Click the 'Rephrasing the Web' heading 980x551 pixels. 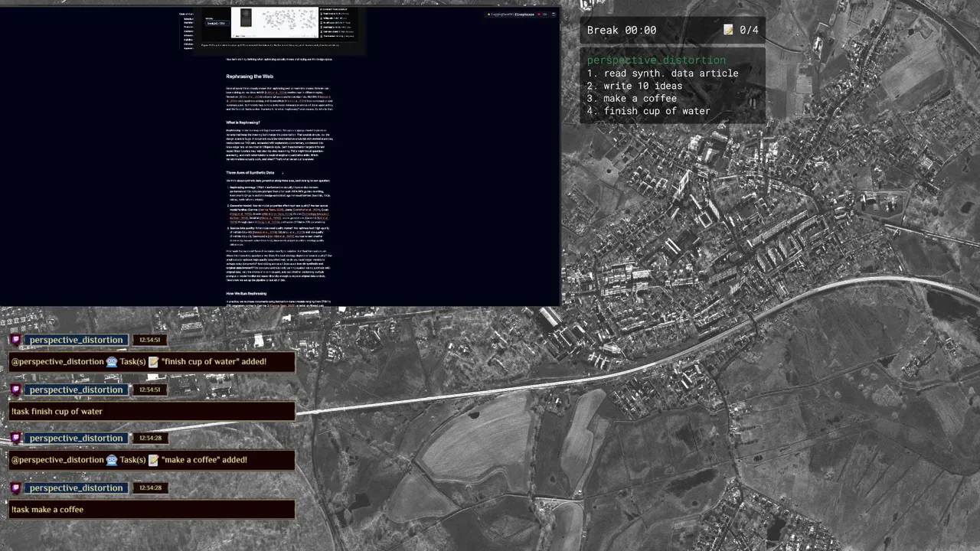pyautogui.click(x=250, y=77)
